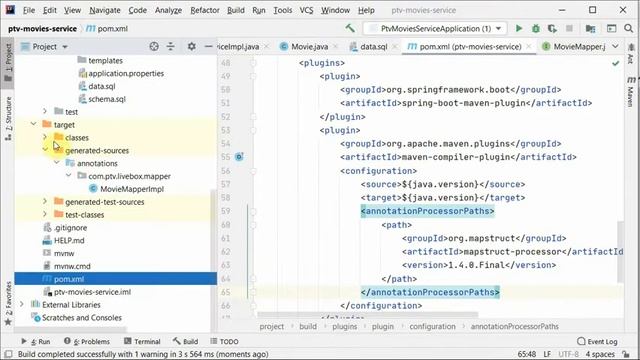The height and width of the screenshot is (360, 640).
Task: Click the green inspection checkmark in editor
Action: [616, 63]
